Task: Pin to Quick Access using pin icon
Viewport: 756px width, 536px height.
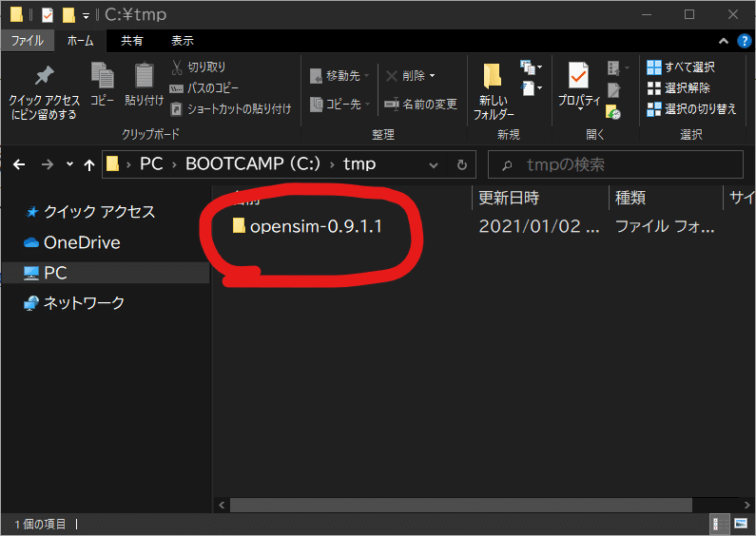Action: pos(44,92)
